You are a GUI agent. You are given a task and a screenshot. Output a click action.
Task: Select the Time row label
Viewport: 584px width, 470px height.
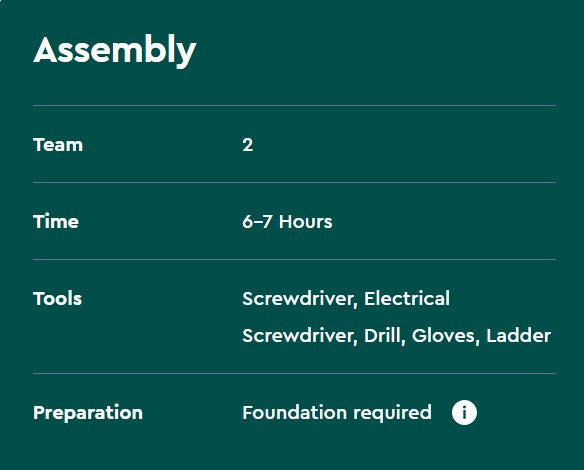click(56, 222)
